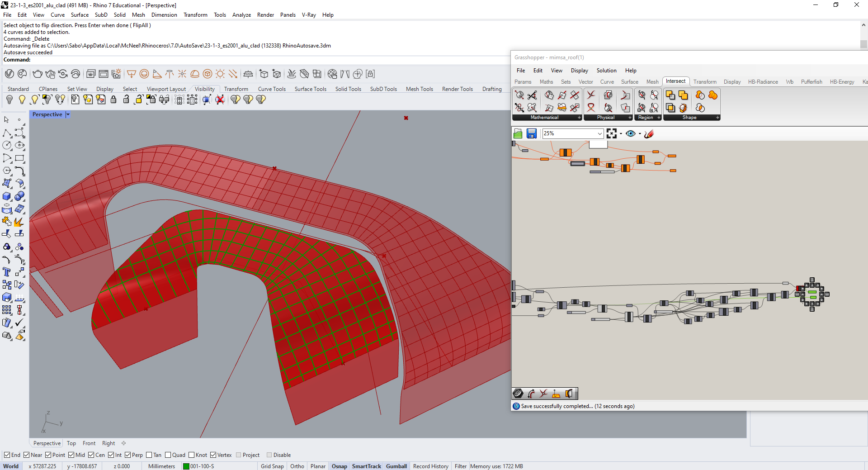Click the Millimeters units status field
The height and width of the screenshot is (470, 868).
tap(161, 466)
